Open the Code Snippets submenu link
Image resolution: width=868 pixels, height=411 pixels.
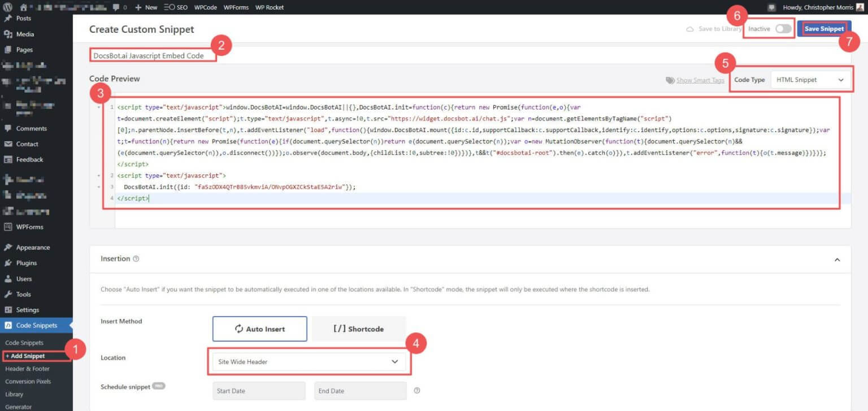(x=24, y=343)
